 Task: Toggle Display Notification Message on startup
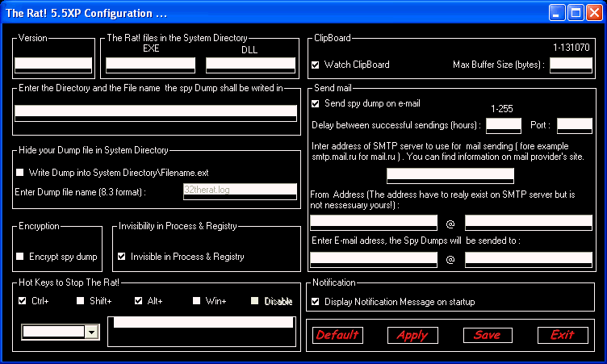tap(316, 302)
